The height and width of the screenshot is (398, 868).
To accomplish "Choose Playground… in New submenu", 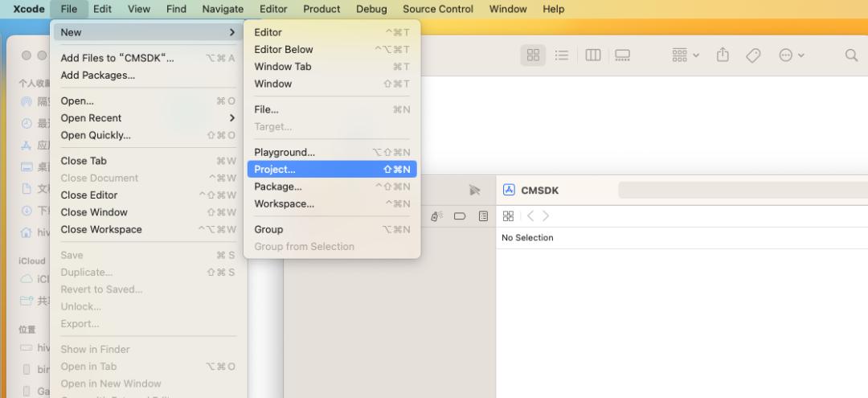I will point(332,152).
